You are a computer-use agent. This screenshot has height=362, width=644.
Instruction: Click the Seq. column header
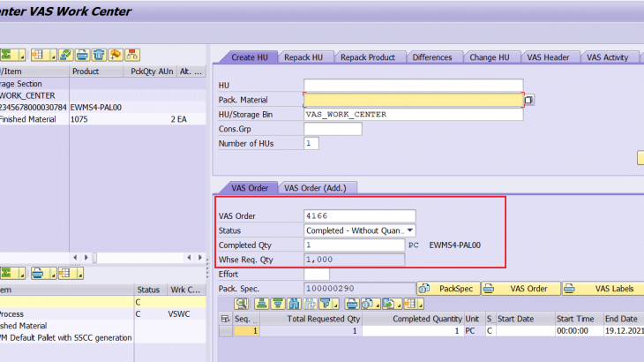246,319
